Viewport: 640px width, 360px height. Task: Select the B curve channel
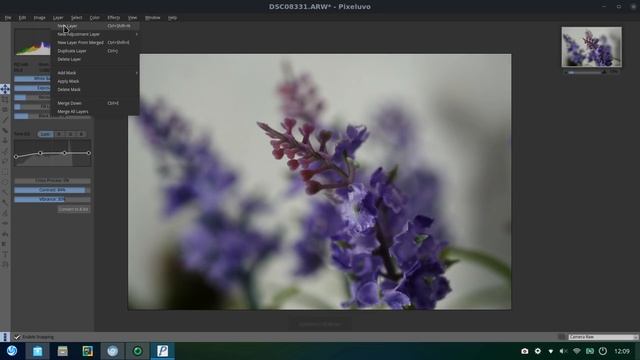coord(81,134)
